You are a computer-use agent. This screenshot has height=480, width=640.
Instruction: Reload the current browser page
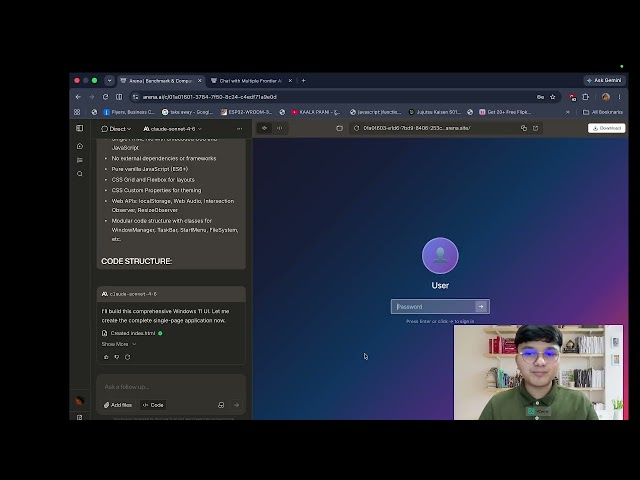105,97
